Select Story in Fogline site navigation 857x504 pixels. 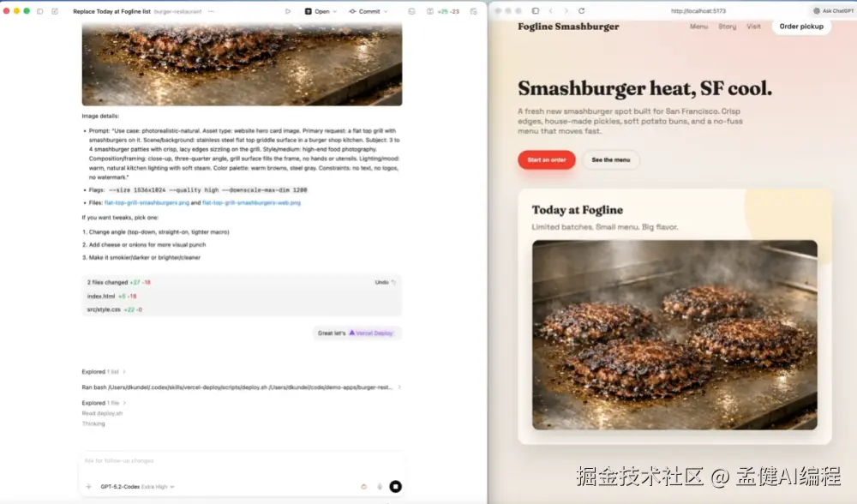[727, 27]
